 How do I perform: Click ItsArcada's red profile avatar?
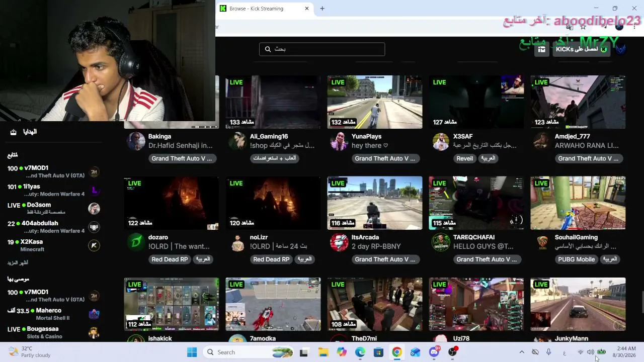(339, 242)
